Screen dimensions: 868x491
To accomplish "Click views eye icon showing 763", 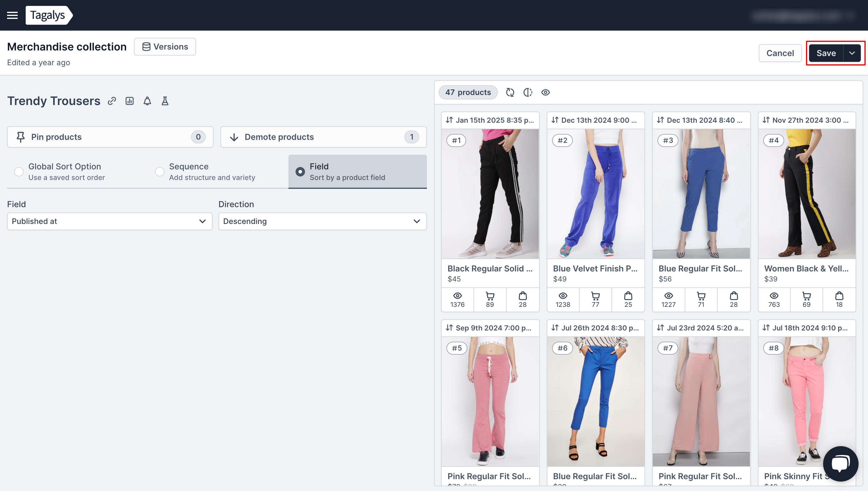I will coord(774,296).
